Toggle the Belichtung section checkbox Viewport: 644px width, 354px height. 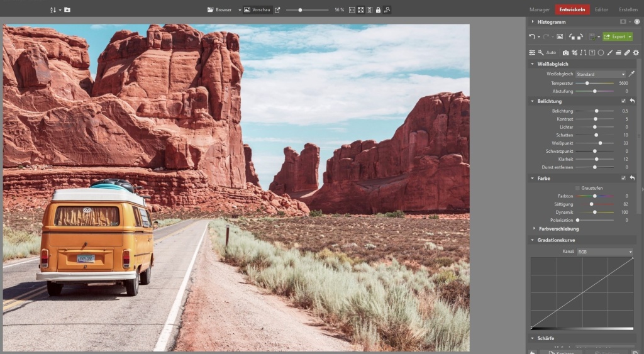coord(623,101)
